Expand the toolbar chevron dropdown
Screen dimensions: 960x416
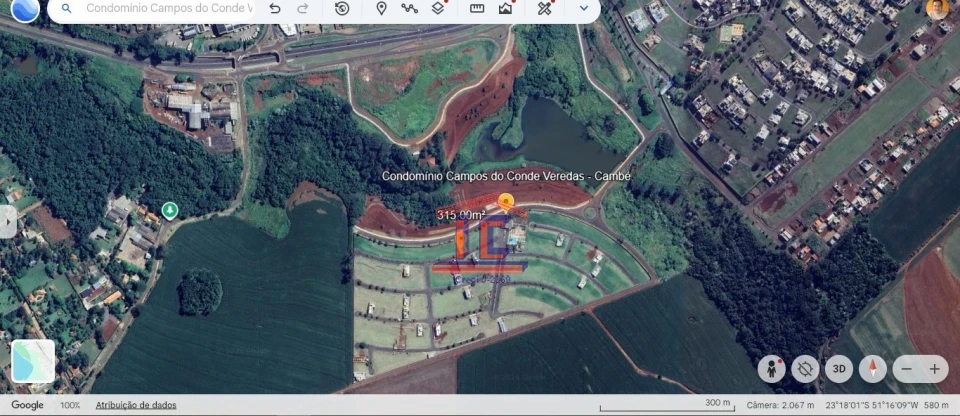click(x=584, y=9)
